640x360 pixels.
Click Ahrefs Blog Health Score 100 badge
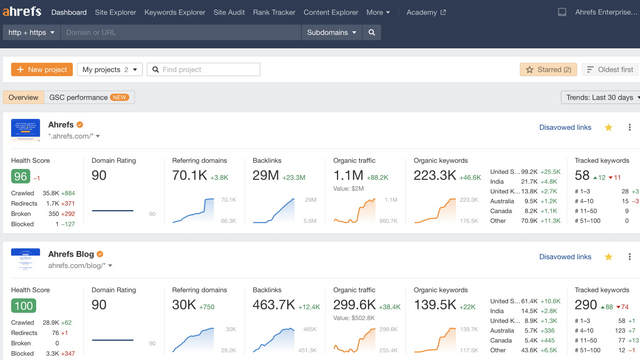click(x=24, y=306)
